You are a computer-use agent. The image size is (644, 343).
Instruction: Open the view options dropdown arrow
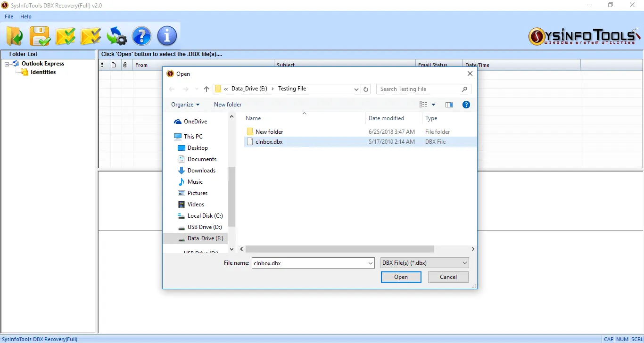point(433,105)
